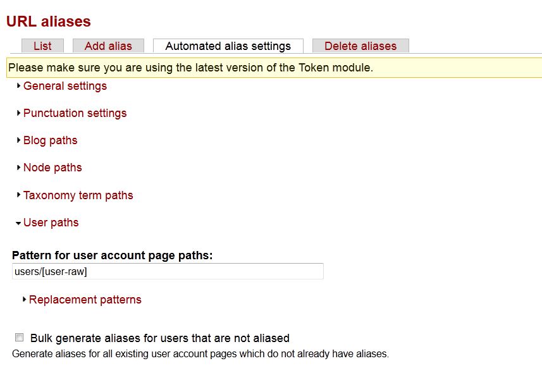542x392 pixels.
Task: Open the Add alias tab
Action: [x=108, y=46]
